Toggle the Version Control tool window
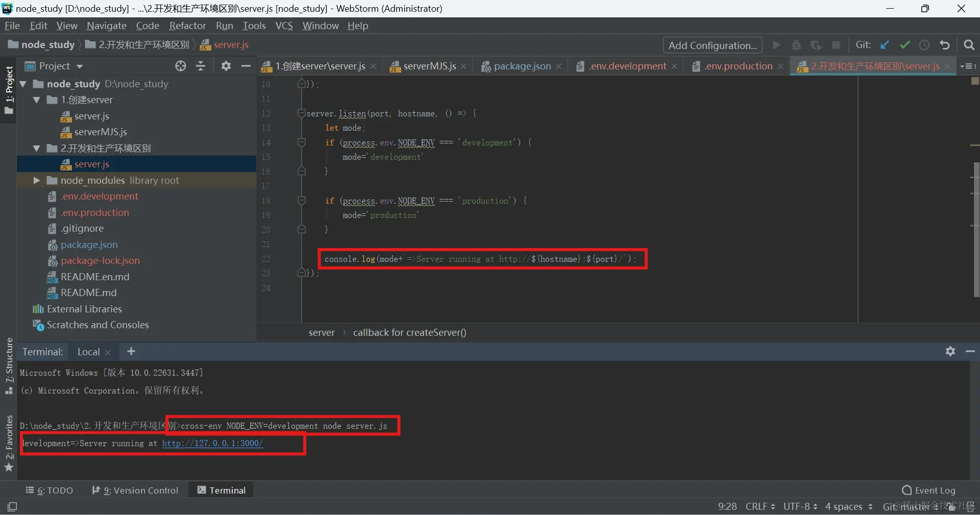Viewport: 980px width, 515px height. pos(135,491)
